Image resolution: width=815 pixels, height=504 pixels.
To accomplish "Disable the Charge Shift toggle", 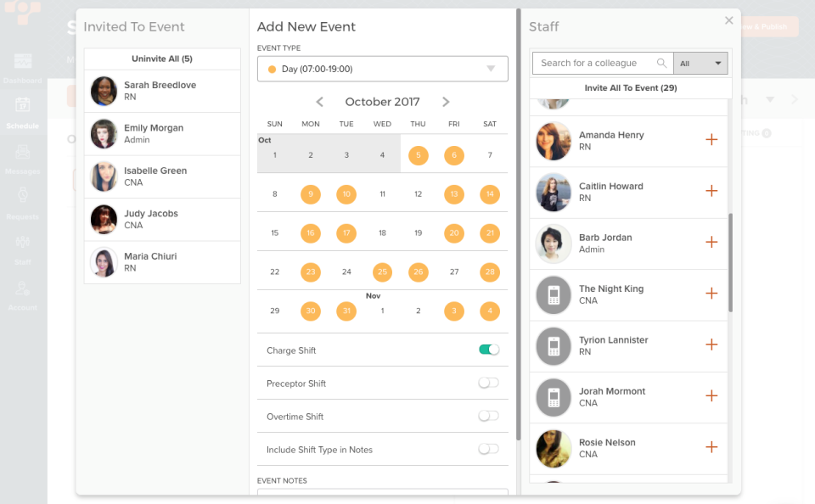I will click(488, 349).
